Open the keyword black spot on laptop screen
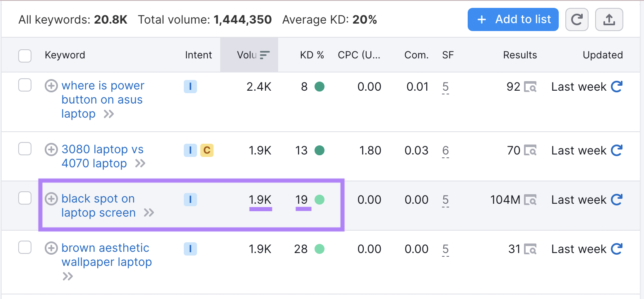 [98, 206]
